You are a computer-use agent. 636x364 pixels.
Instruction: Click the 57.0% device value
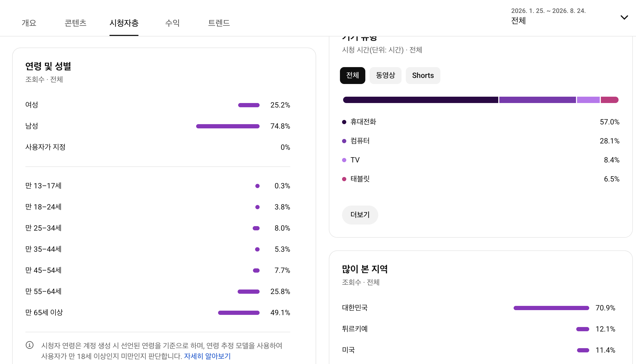[x=610, y=122]
